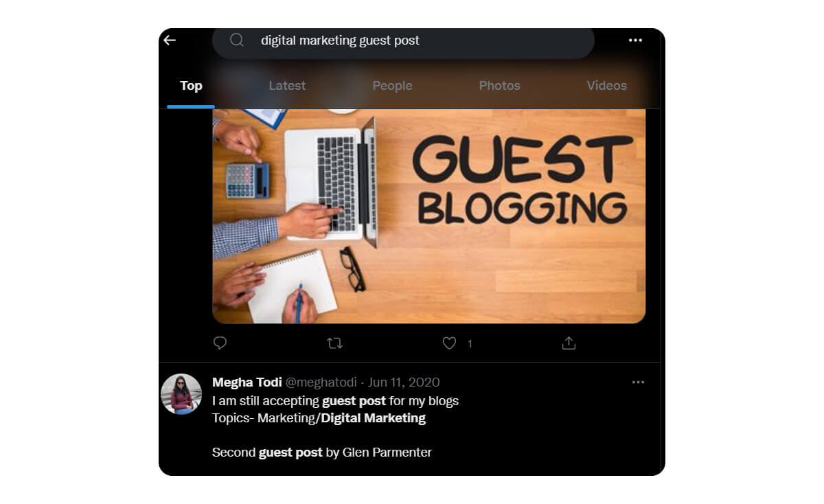Open the People tab
The width and height of the screenshot is (824, 504).
[392, 86]
